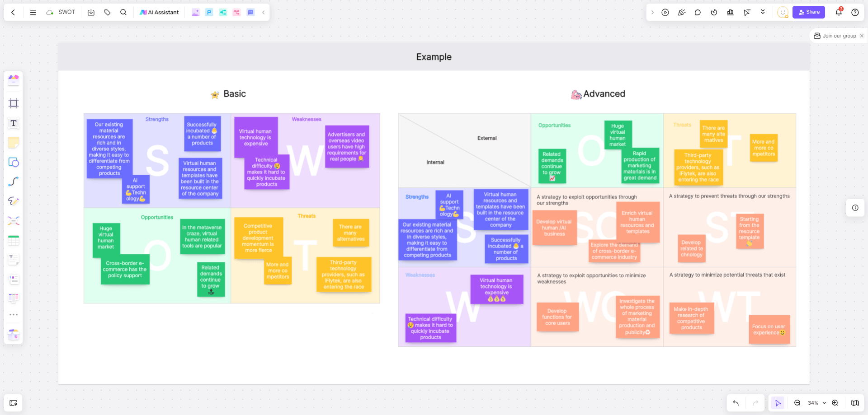Open the hamburger main menu

click(33, 12)
